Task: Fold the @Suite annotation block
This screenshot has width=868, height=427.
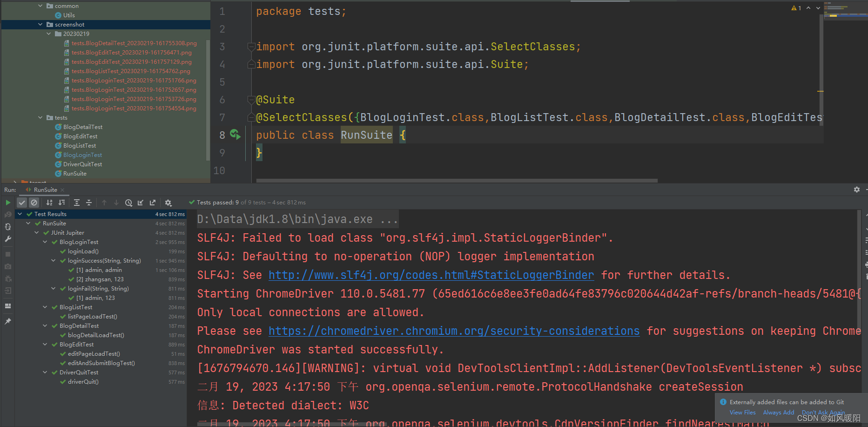Action: tap(251, 100)
